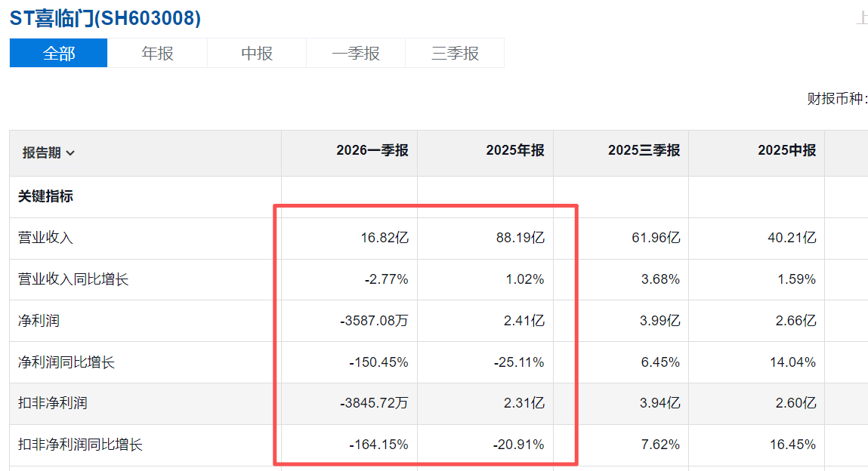Click the 扣非净利润同比增长 row label

tap(80, 445)
